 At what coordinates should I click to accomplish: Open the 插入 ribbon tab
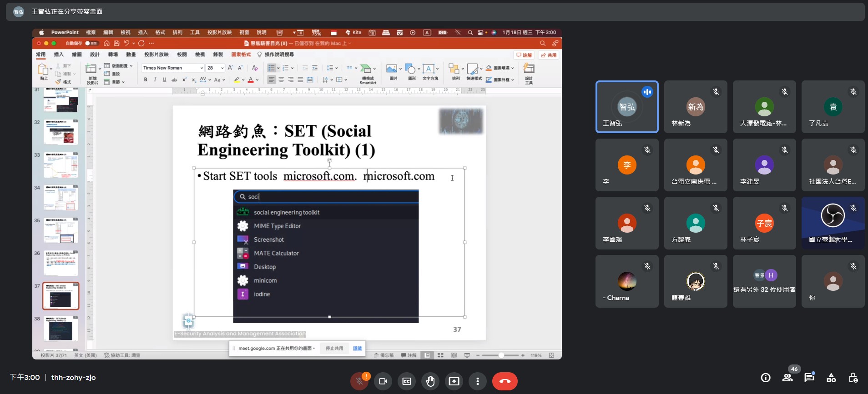click(x=59, y=55)
